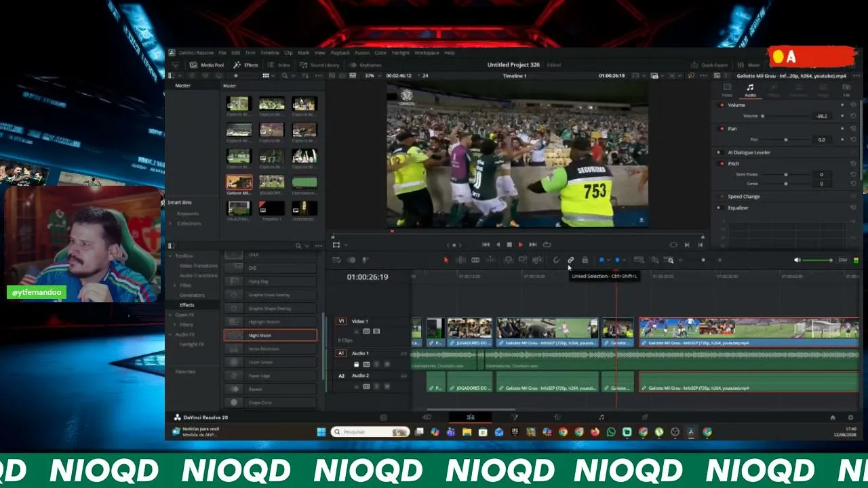868x488 pixels.
Task: Adjust the monitor volume slider
Action: 819,260
